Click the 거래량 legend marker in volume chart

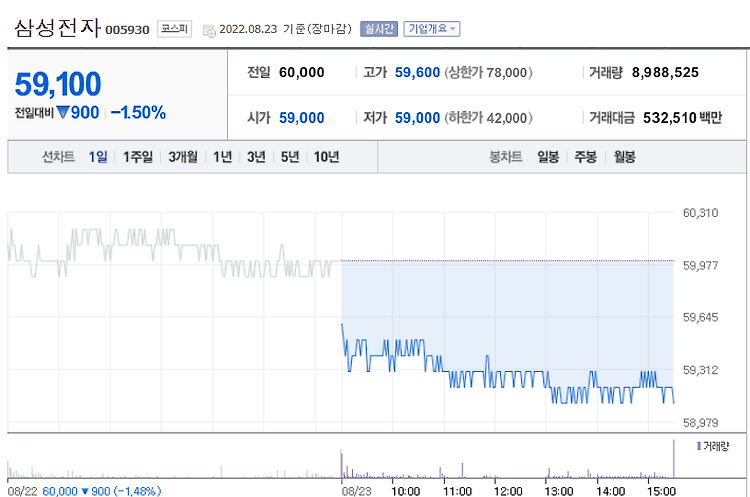(699, 446)
